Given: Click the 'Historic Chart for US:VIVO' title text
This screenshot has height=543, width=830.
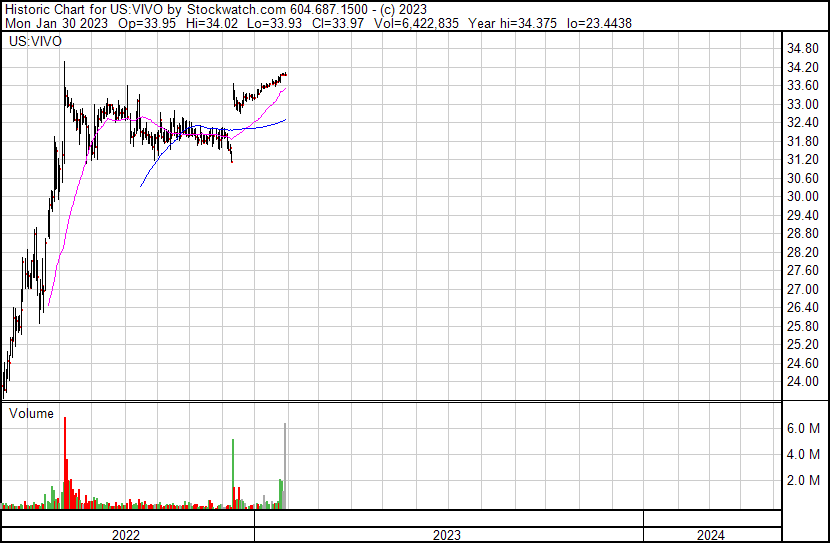Looking at the screenshot, I should [x=86, y=9].
